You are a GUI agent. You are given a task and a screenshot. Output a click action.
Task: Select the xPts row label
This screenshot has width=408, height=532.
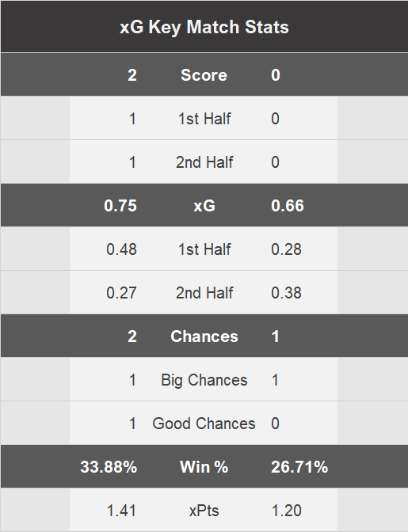pos(204,511)
